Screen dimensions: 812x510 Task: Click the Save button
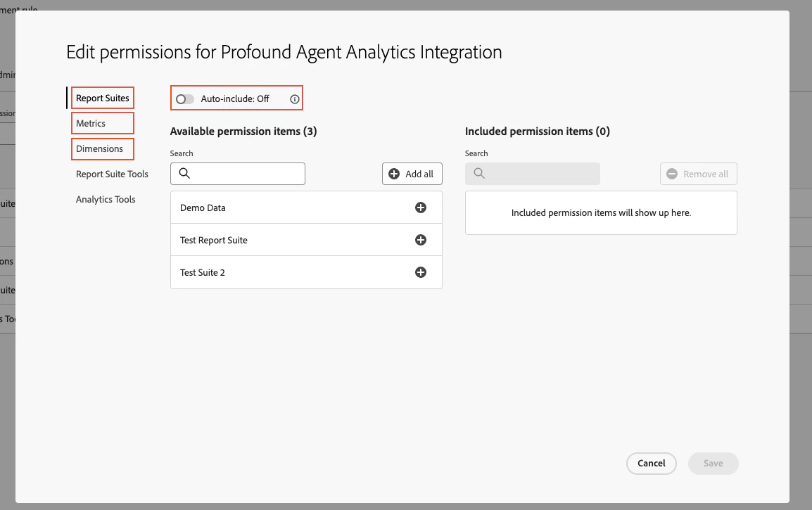click(713, 464)
